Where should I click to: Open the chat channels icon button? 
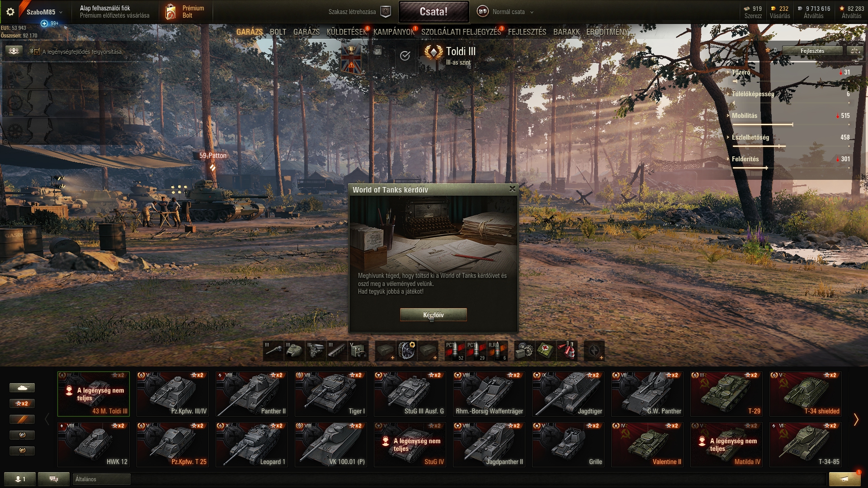[x=54, y=479]
